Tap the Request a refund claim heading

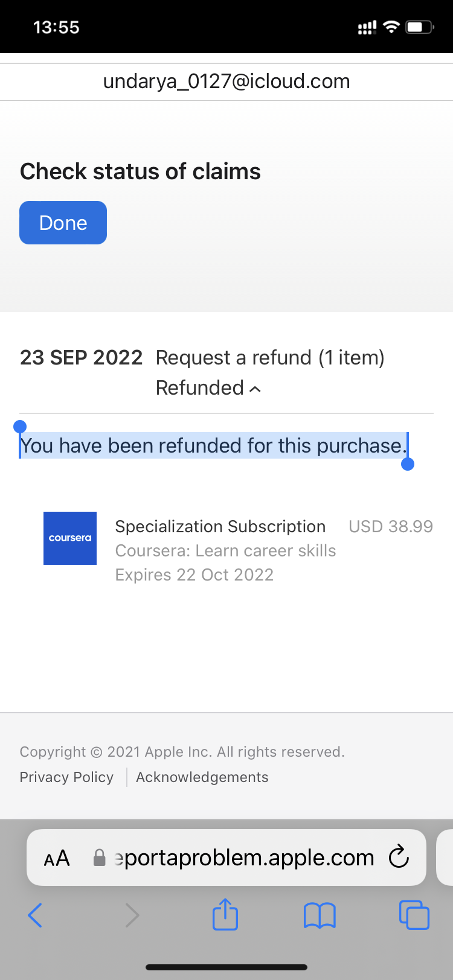coord(270,358)
